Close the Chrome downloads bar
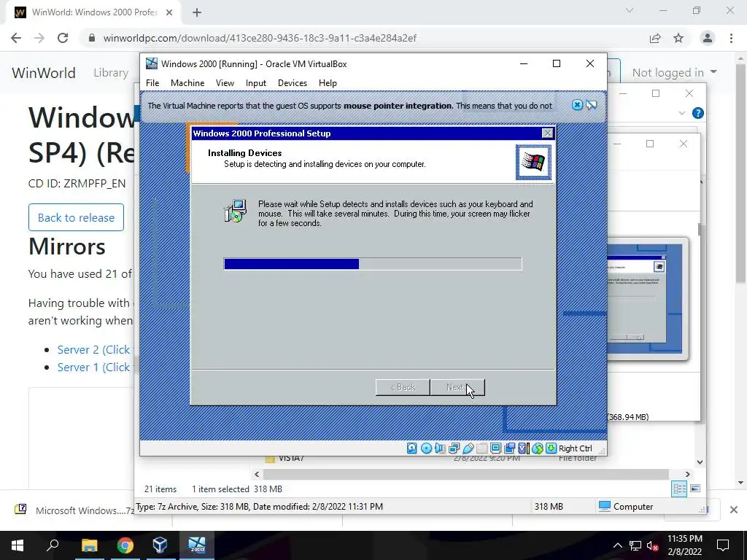Image resolution: width=747 pixels, height=560 pixels. [734, 510]
